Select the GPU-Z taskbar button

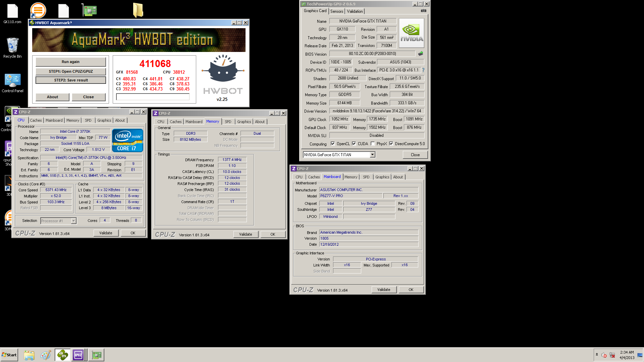(97, 355)
